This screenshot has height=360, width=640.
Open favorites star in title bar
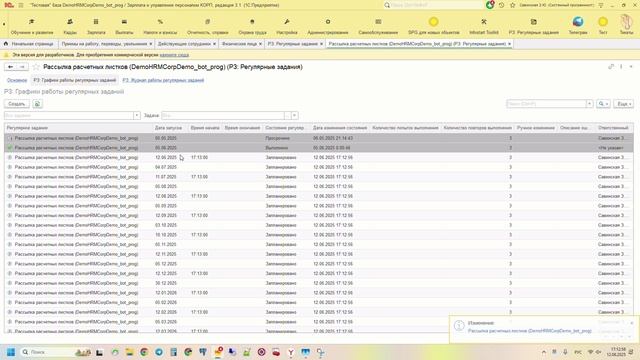tap(513, 5)
